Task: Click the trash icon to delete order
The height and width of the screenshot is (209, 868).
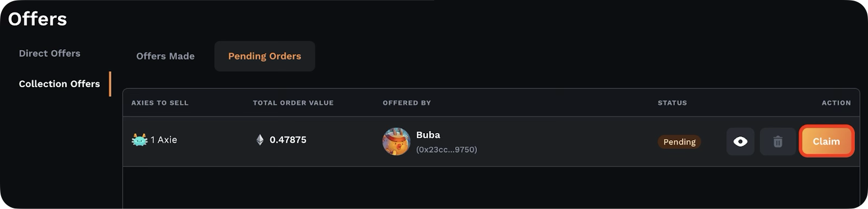Action: click(x=777, y=141)
